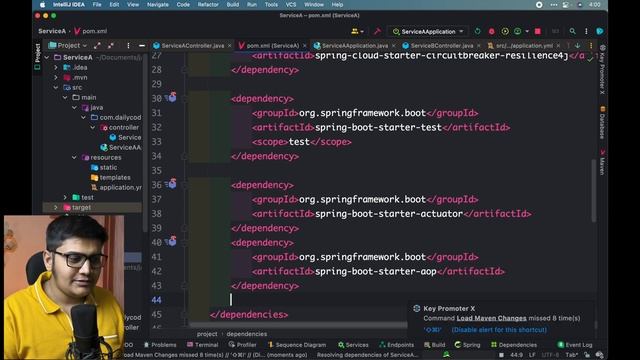Collapse the resources folder
The width and height of the screenshot is (640, 360).
click(x=74, y=158)
